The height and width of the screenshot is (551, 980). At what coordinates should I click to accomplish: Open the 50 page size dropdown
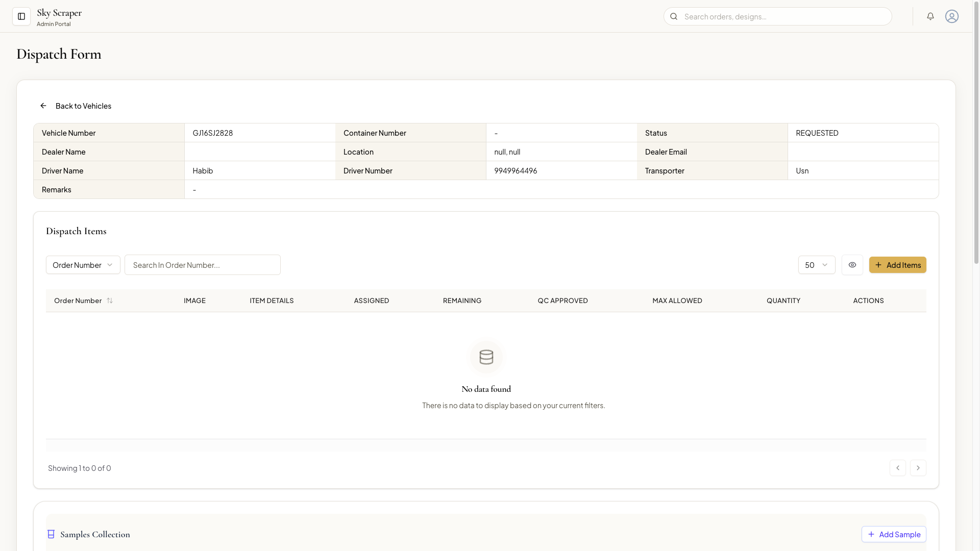click(x=817, y=265)
